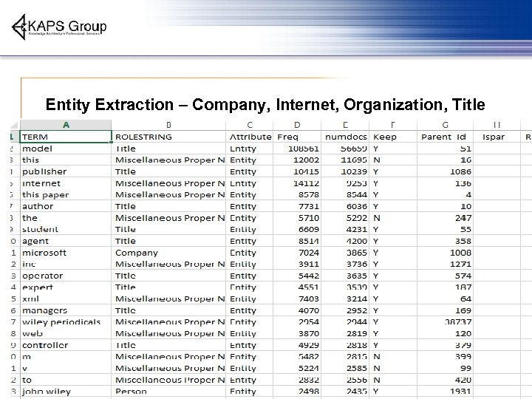Select column A header
The image size is (532, 399).
(x=66, y=125)
